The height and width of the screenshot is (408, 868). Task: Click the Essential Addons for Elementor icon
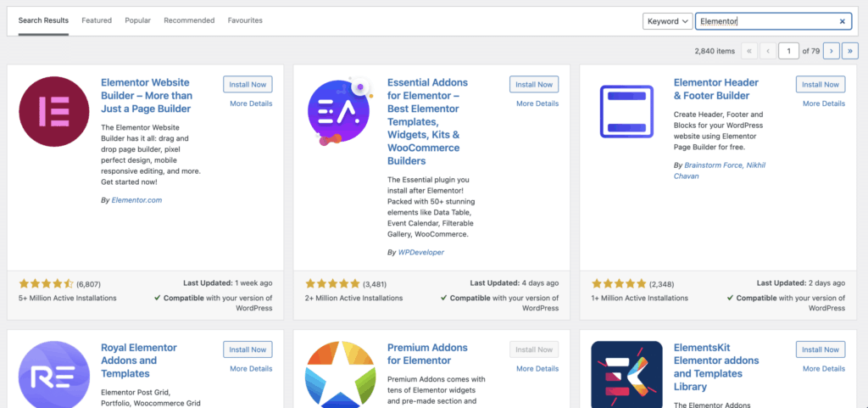point(340,111)
